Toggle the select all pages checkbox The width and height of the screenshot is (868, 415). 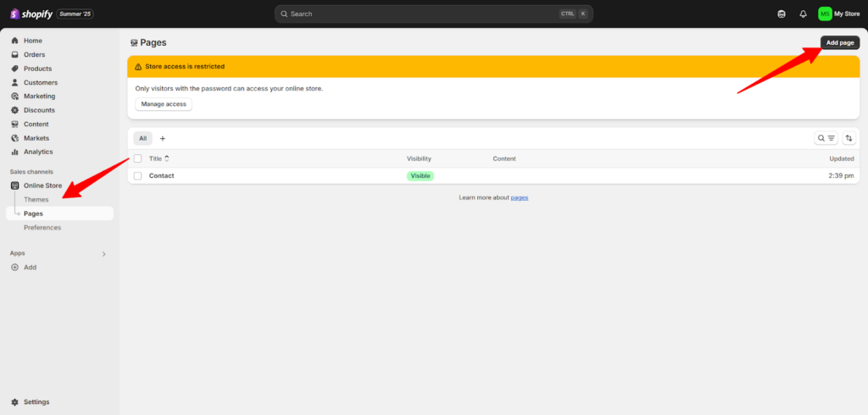click(137, 158)
